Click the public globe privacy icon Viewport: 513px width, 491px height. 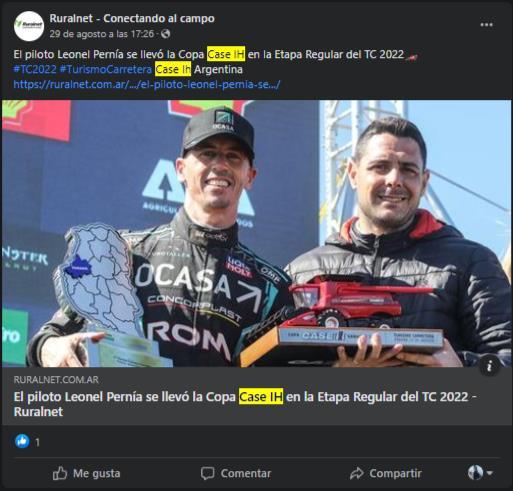[x=165, y=34]
